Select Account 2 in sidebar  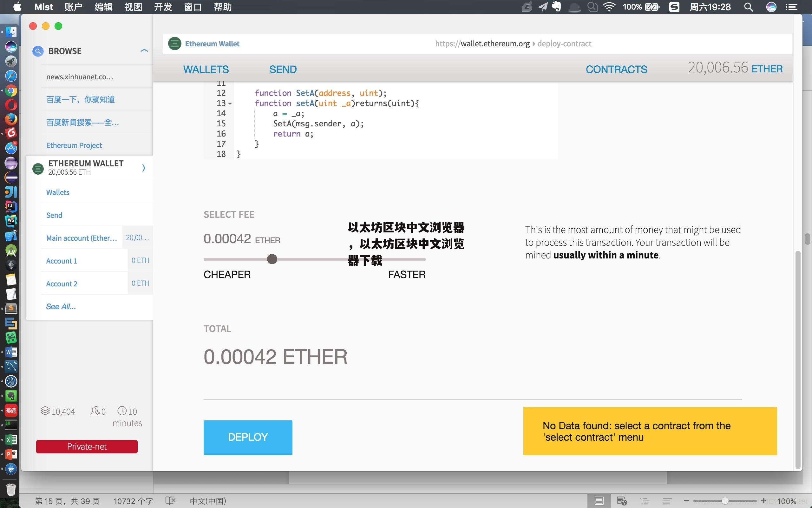point(62,284)
